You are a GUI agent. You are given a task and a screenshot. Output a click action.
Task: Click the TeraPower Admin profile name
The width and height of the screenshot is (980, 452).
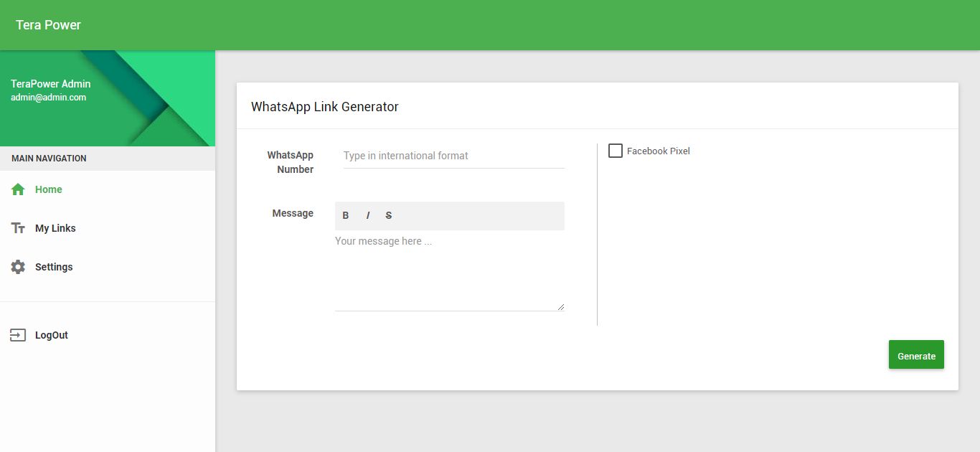51,84
